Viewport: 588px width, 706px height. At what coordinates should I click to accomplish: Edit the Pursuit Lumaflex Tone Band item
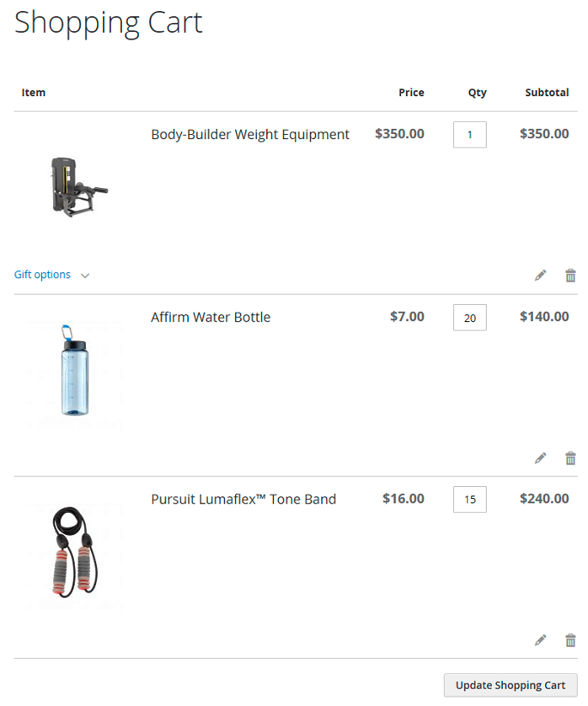540,640
